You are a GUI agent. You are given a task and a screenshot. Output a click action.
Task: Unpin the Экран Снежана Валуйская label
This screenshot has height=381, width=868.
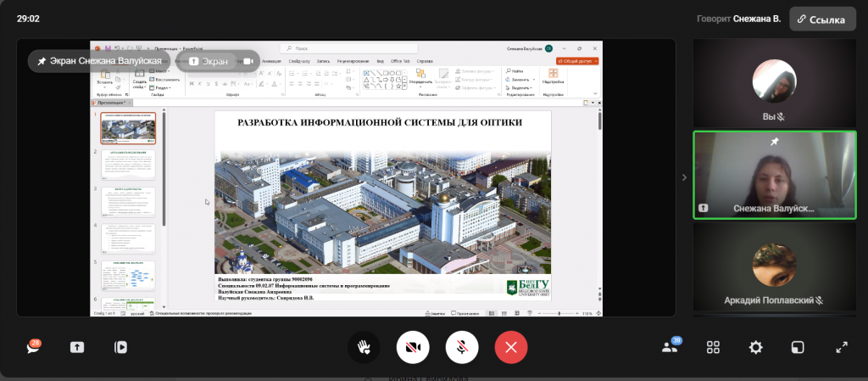point(99,61)
